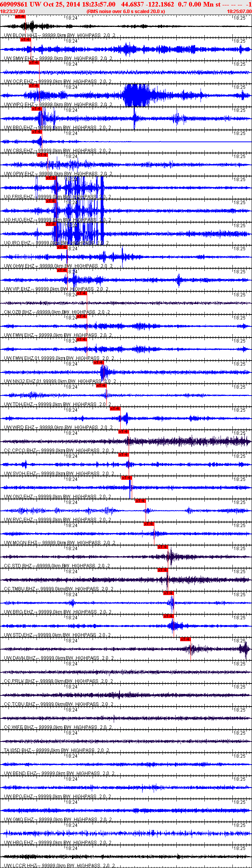Click the CC CPCO BHZ station label
252x868 pixels.
20,451
